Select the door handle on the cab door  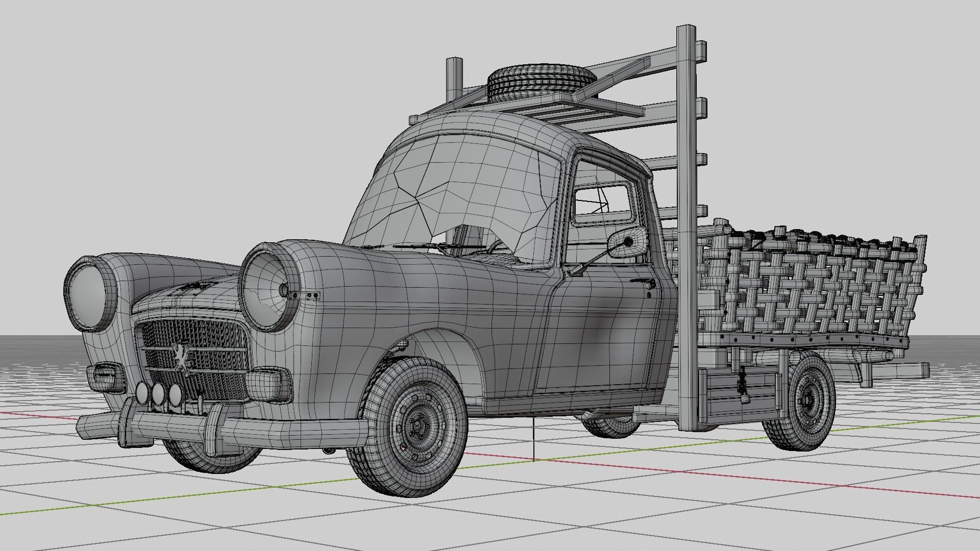point(642,282)
